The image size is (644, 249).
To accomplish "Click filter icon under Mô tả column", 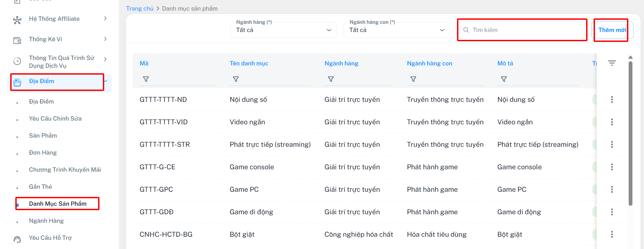I will click(x=504, y=79).
